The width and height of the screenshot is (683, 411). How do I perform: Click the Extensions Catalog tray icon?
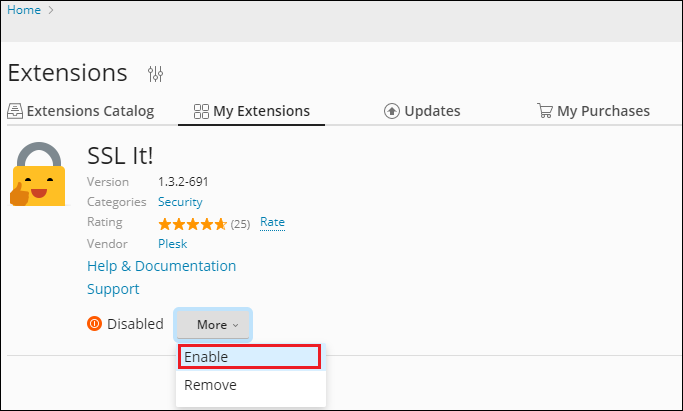(x=15, y=111)
